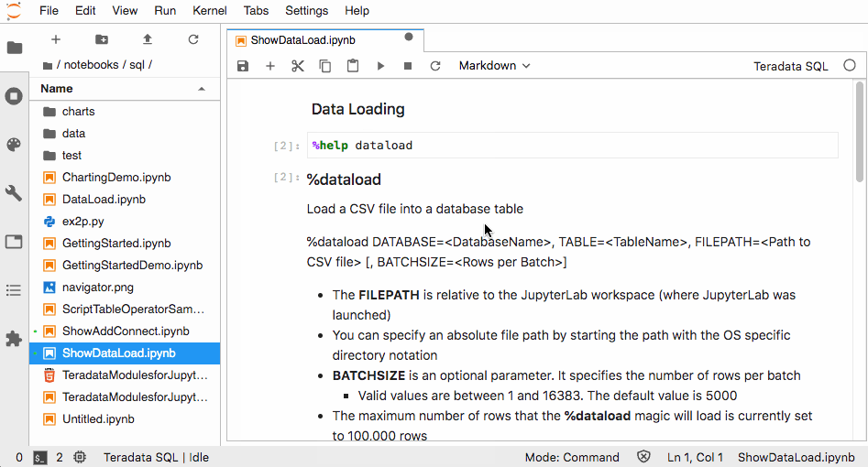Screen dimensions: 868x467
Task: Open the charts folder
Action: pos(78,112)
